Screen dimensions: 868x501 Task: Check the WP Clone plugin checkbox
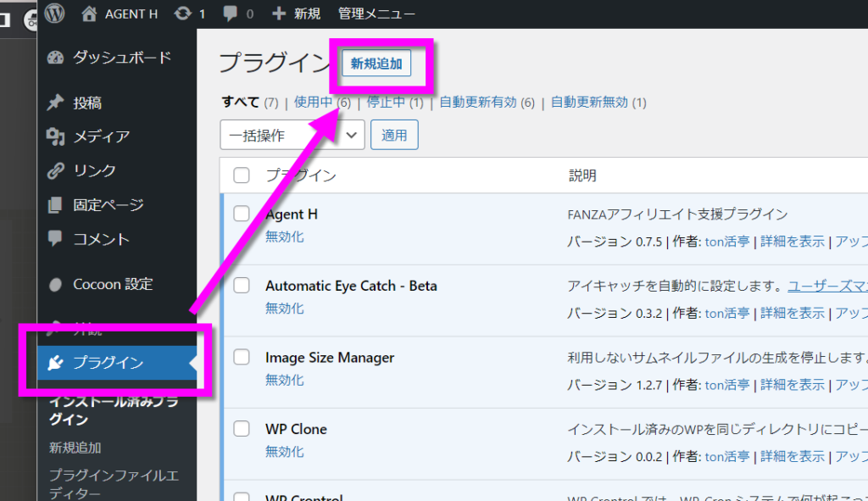coord(242,428)
